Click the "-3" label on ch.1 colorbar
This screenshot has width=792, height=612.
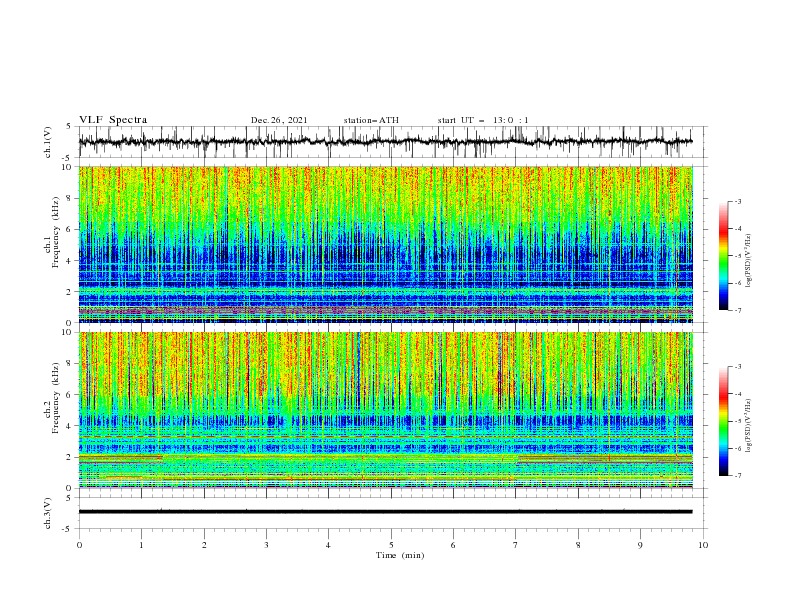pos(738,201)
